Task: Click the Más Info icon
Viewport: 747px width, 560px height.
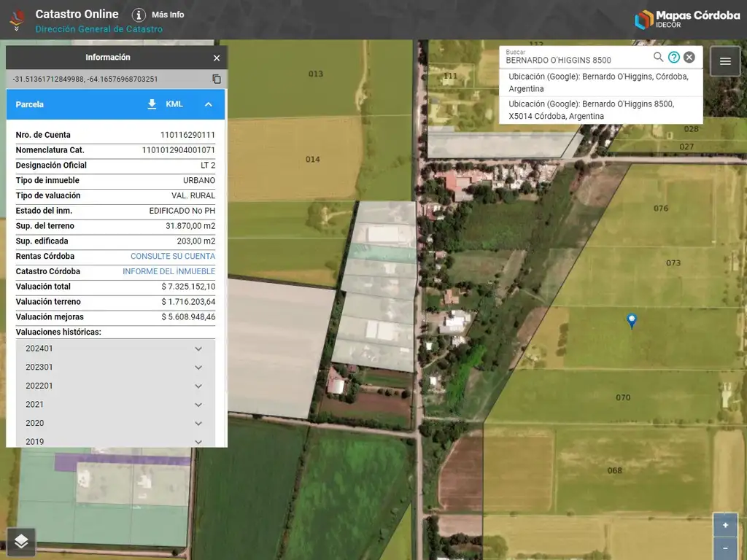Action: pyautogui.click(x=139, y=15)
